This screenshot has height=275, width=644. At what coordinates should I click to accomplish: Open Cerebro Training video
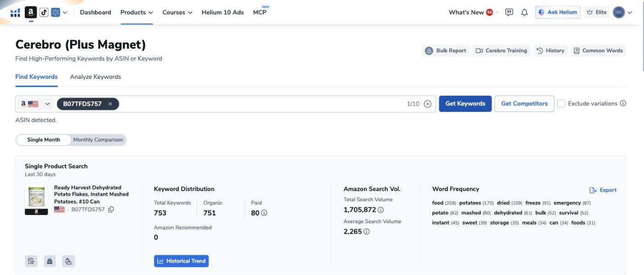[501, 51]
